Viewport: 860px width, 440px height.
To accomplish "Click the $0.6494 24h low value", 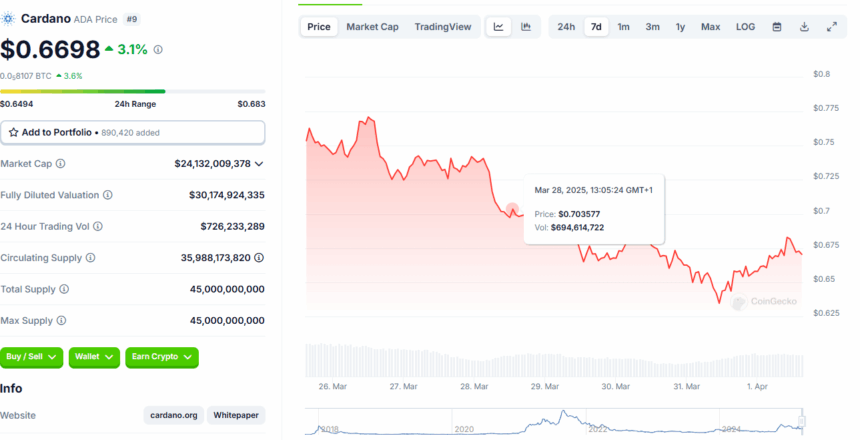I will point(16,104).
